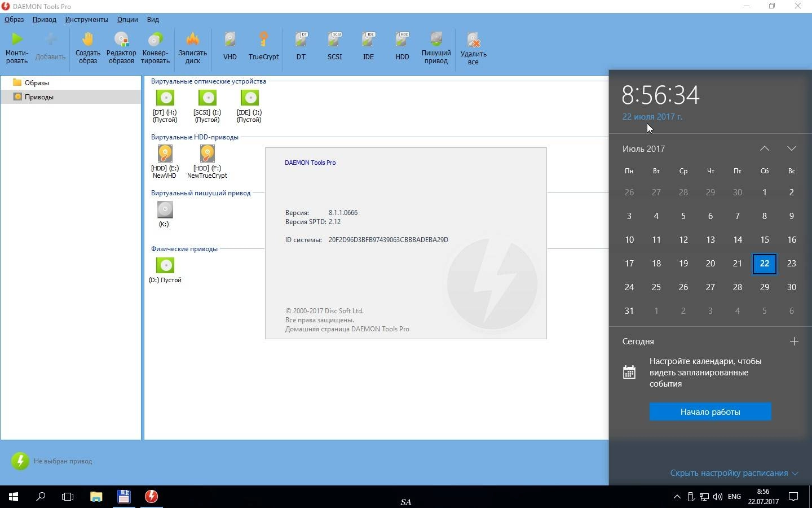Click the system ID value text
Screen dimensions: 812x508
point(389,240)
